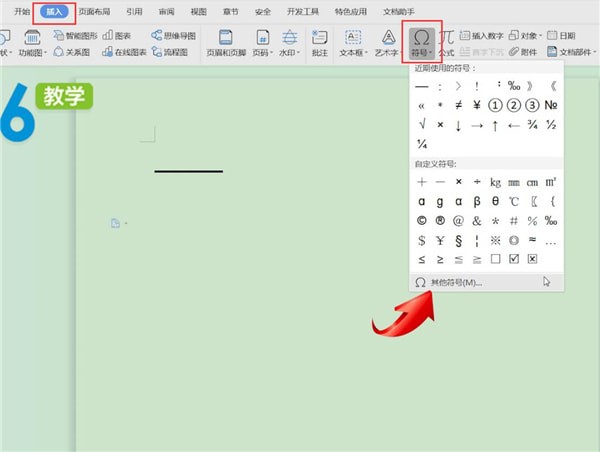Insert 在线图表 online chart
Viewport: 600px width, 452px height.
113,50
